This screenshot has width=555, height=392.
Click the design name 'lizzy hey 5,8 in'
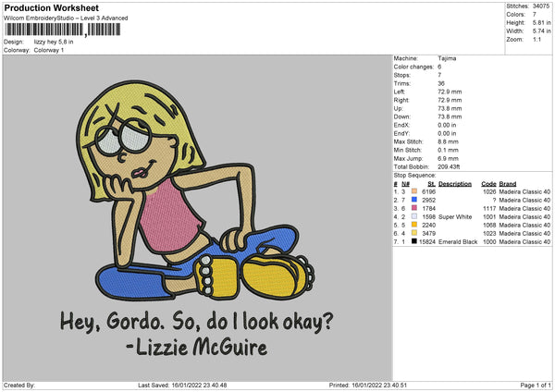[54, 42]
